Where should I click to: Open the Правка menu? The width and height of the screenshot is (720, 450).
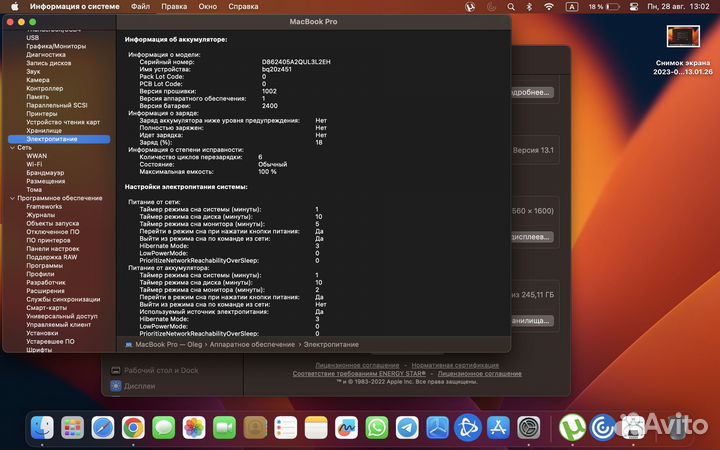(x=174, y=7)
